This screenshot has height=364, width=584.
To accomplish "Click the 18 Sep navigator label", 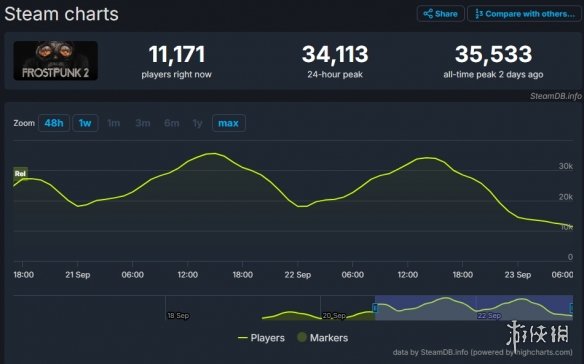I will [178, 316].
